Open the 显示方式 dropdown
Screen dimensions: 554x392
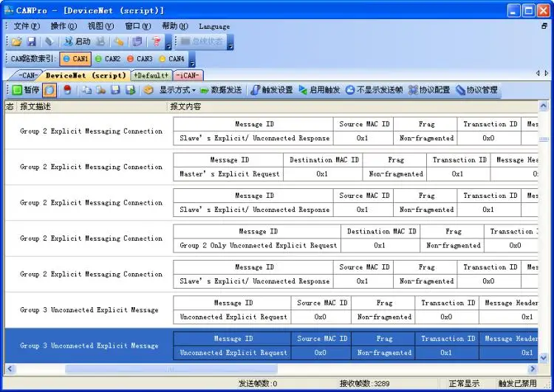[x=178, y=90]
